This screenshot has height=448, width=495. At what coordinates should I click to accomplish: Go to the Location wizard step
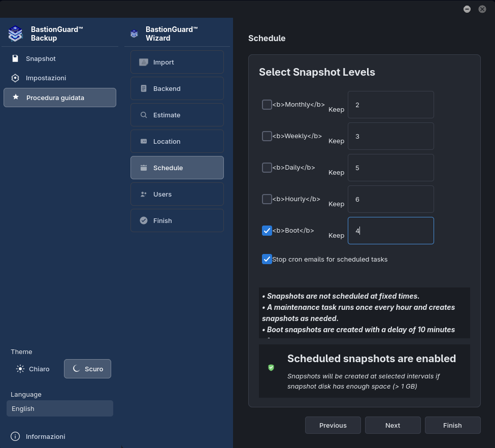tap(177, 141)
